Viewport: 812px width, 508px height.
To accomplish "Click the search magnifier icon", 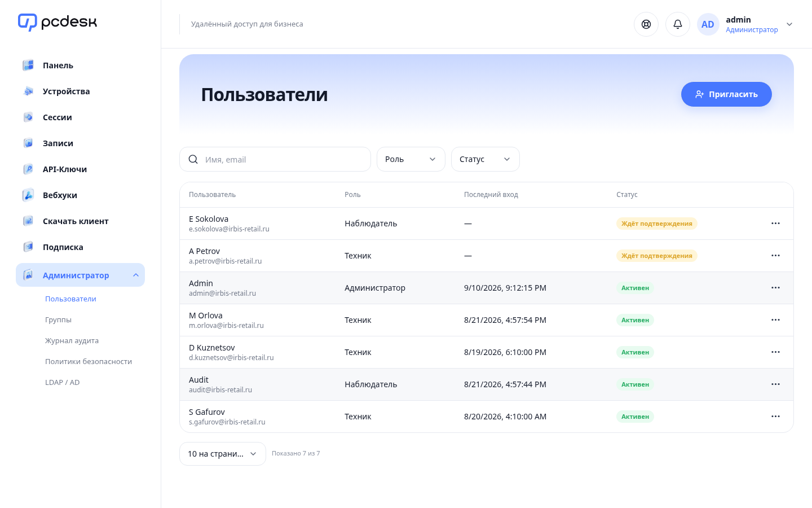I will tap(193, 159).
